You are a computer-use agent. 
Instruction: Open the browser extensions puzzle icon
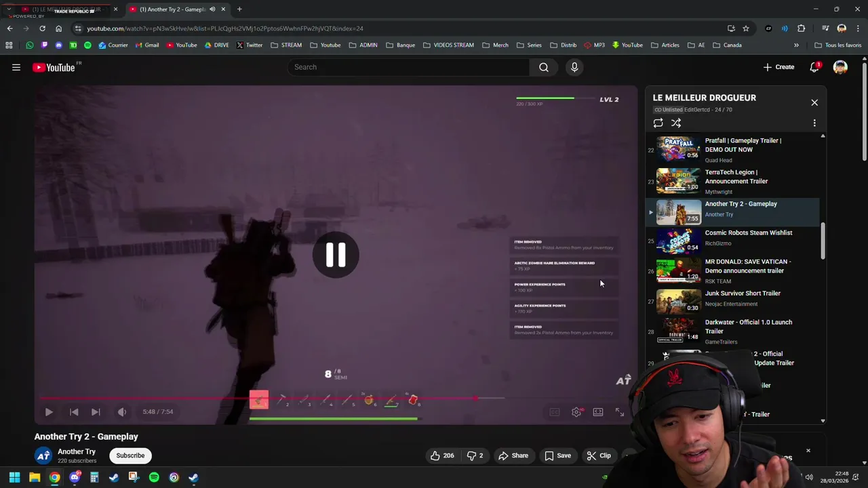point(802,28)
